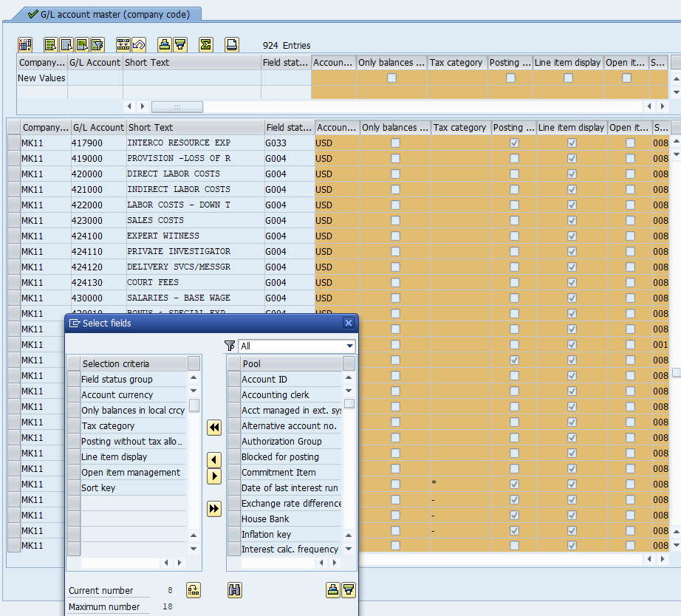Close the Select fields dialog
This screenshot has width=681, height=616.
[x=349, y=324]
